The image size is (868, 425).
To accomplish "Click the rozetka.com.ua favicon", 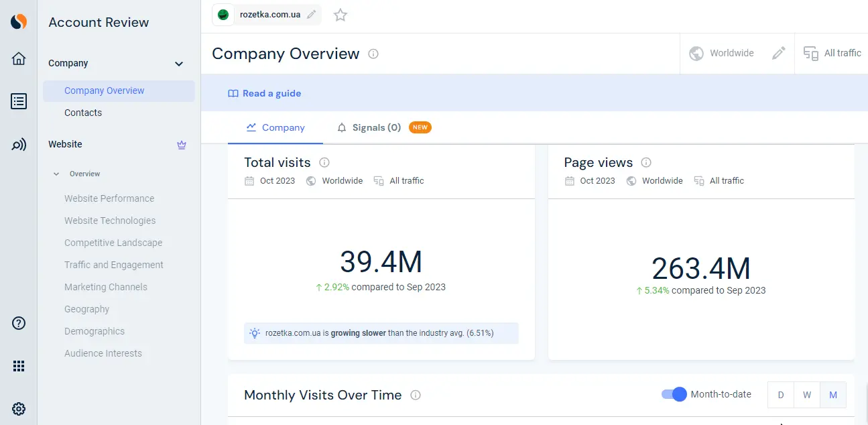I will (x=223, y=15).
